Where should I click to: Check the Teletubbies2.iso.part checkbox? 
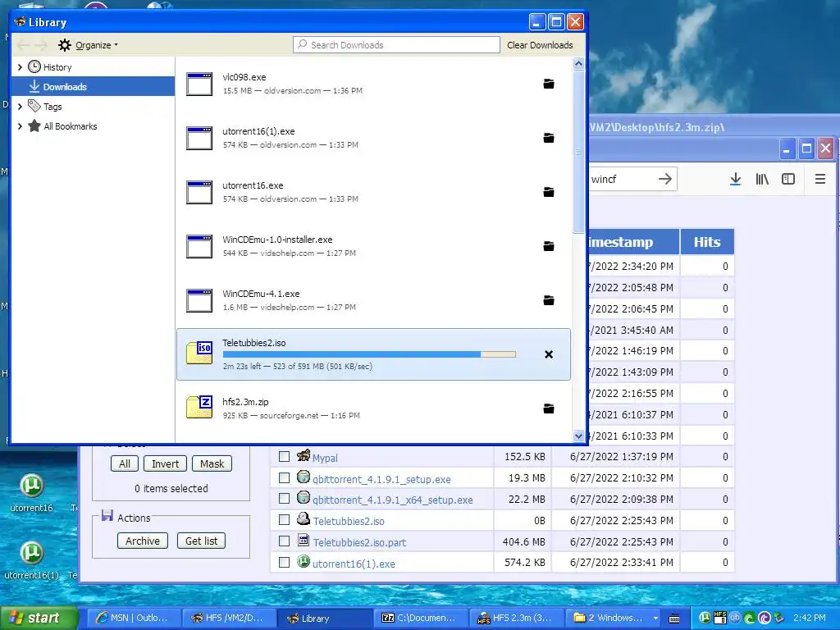285,541
